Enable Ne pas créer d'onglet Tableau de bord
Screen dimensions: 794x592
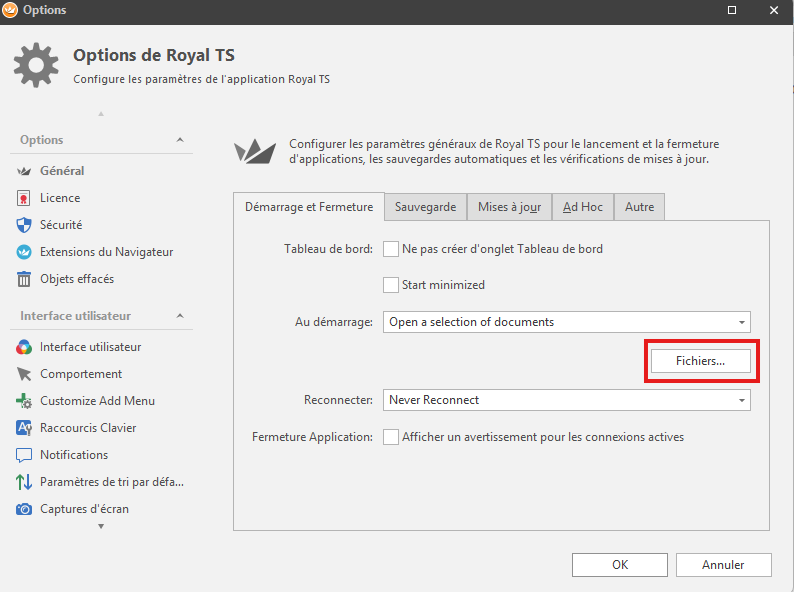pos(391,249)
